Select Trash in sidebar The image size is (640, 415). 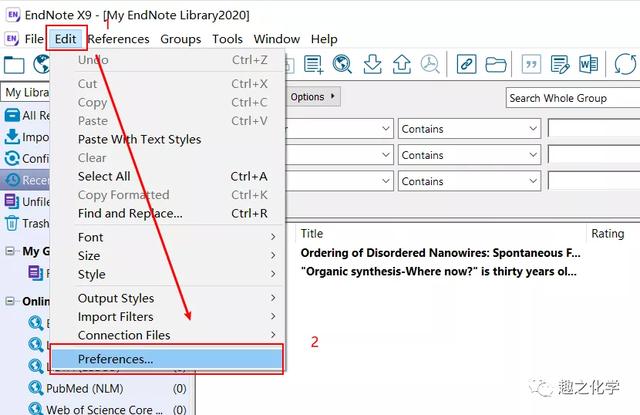click(x=26, y=224)
